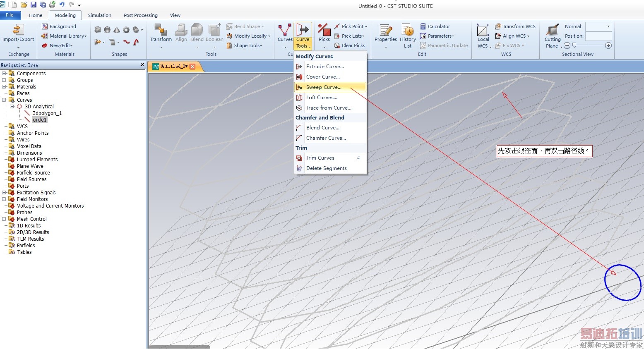Switch to the Simulation ribbon tab
The width and height of the screenshot is (644, 349).
pyautogui.click(x=99, y=15)
